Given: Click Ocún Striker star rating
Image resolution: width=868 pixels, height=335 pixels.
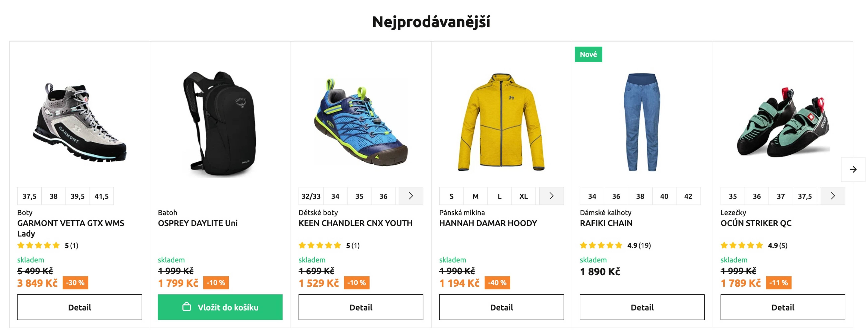Looking at the screenshot, I should pos(741,245).
